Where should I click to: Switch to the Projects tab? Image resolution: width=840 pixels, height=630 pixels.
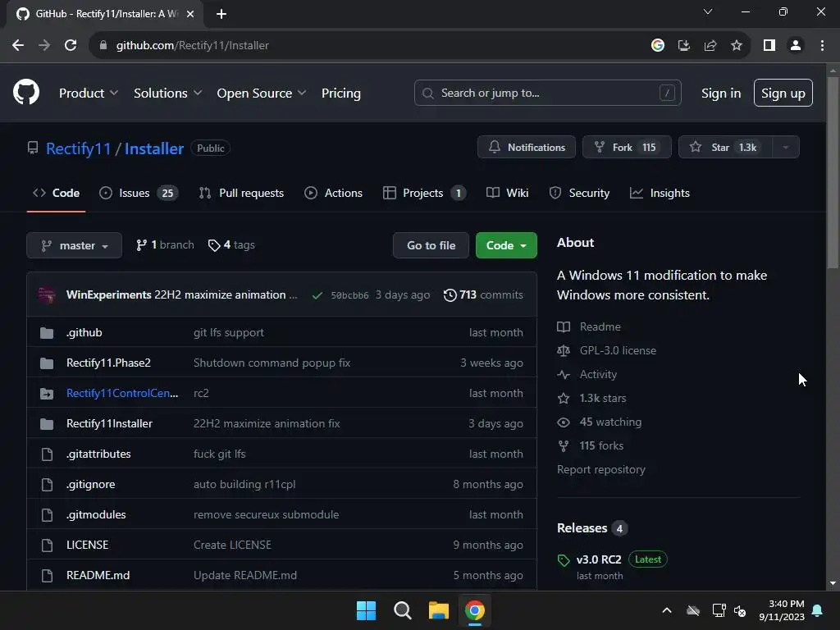425,193
